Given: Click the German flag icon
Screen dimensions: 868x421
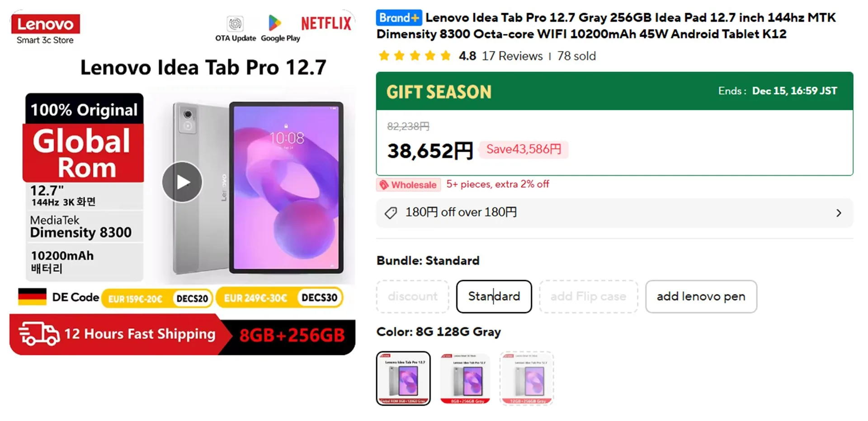Looking at the screenshot, I should click(32, 297).
